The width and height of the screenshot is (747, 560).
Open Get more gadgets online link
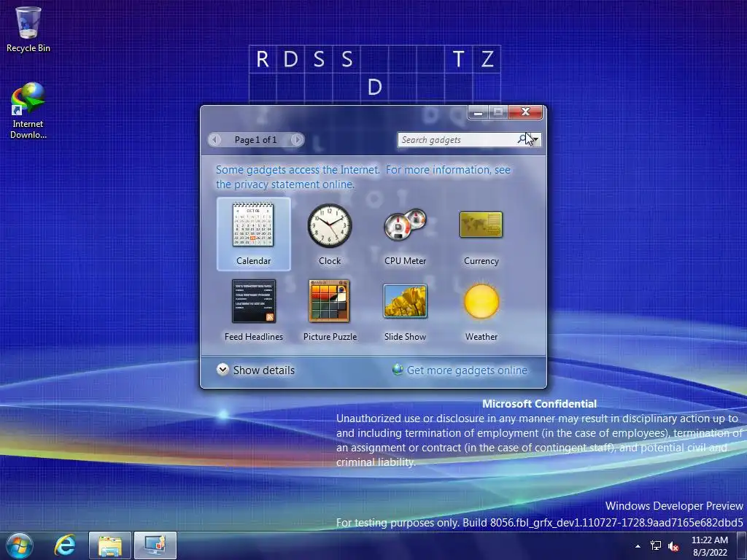click(467, 370)
